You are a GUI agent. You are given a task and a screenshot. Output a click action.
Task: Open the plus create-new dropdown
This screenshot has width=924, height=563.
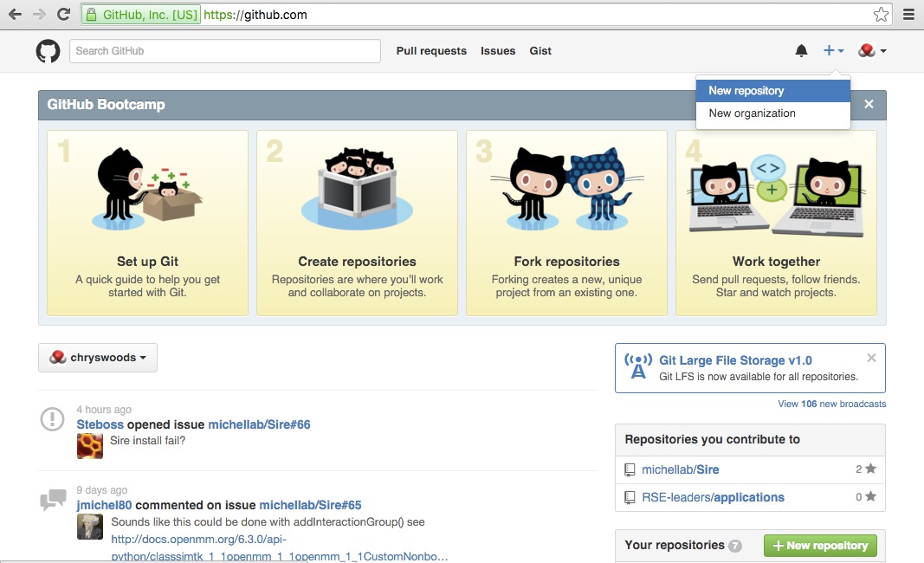pos(833,51)
